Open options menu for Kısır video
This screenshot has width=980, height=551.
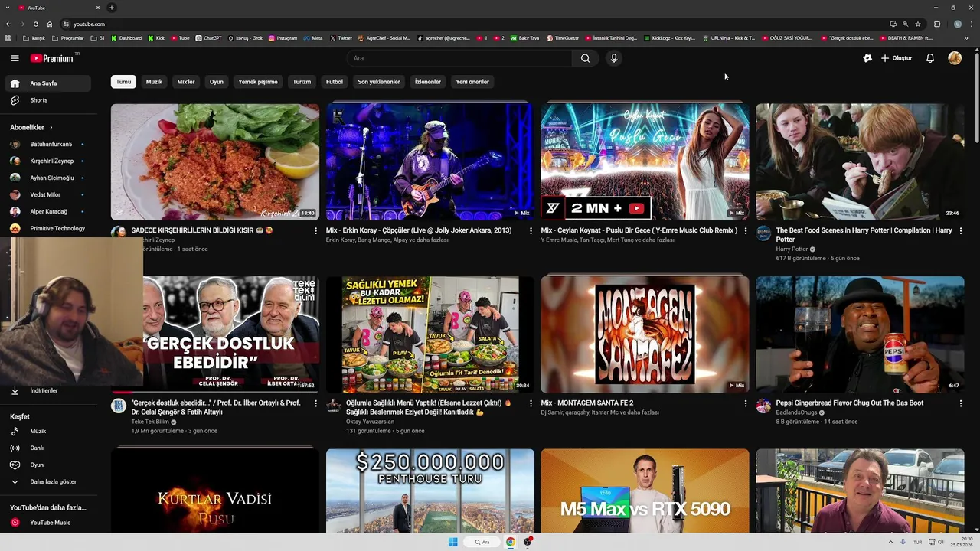point(315,230)
